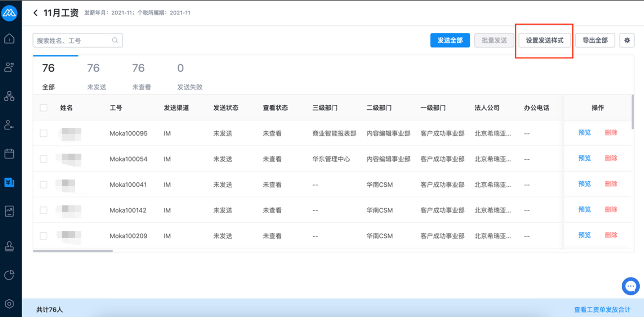The width and height of the screenshot is (644, 318).
Task: Open 查看工资单发放合计 link
Action: pos(602,310)
